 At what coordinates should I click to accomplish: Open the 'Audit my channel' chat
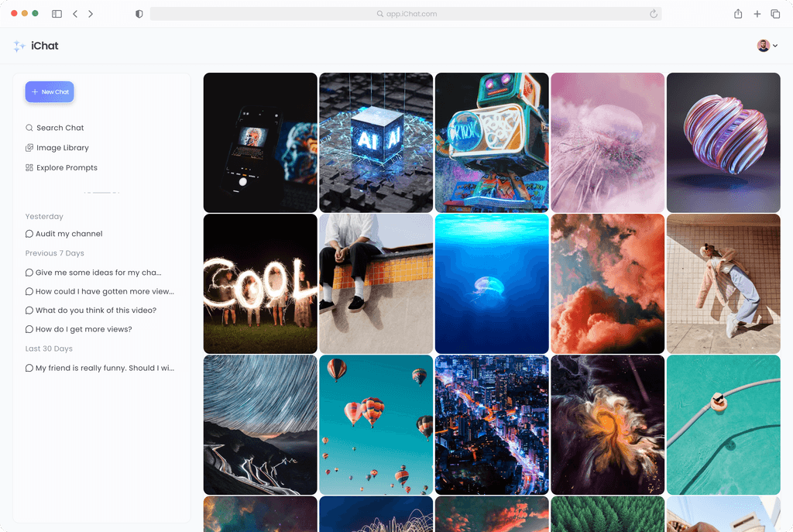point(64,234)
